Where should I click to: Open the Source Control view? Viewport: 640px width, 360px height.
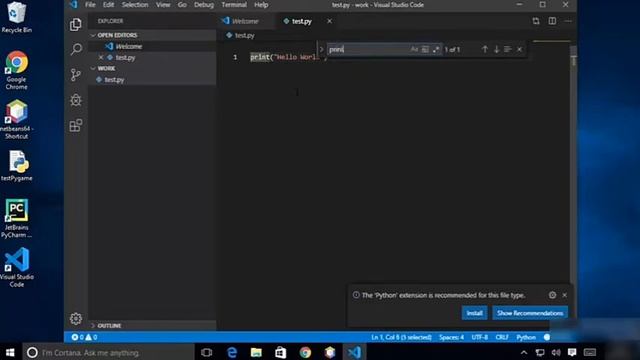click(x=76, y=75)
